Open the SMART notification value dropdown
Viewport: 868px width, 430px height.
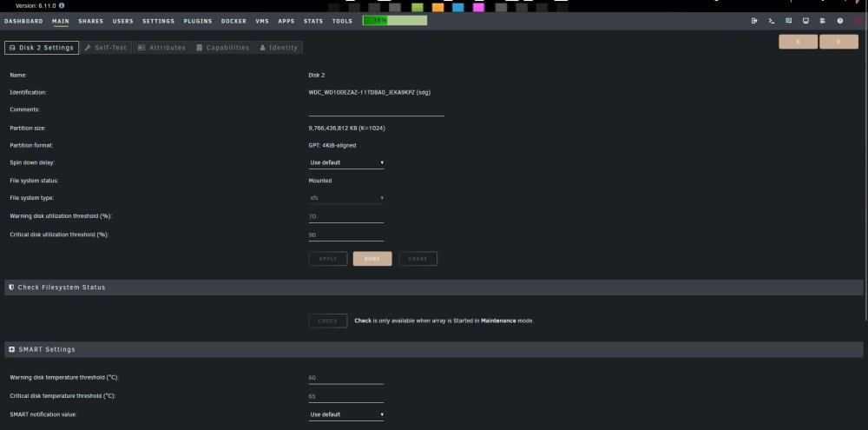click(x=346, y=414)
